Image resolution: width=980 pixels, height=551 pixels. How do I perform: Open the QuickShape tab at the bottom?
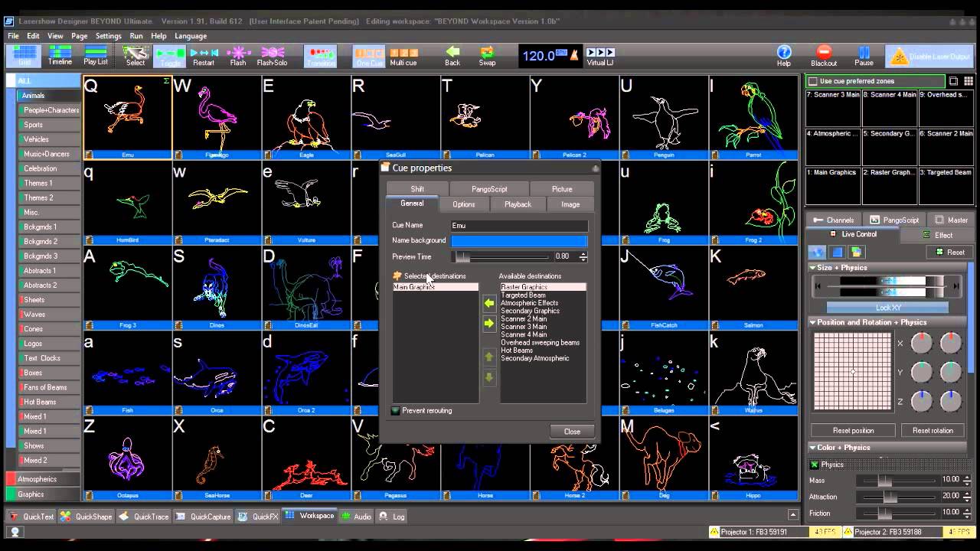pyautogui.click(x=87, y=517)
